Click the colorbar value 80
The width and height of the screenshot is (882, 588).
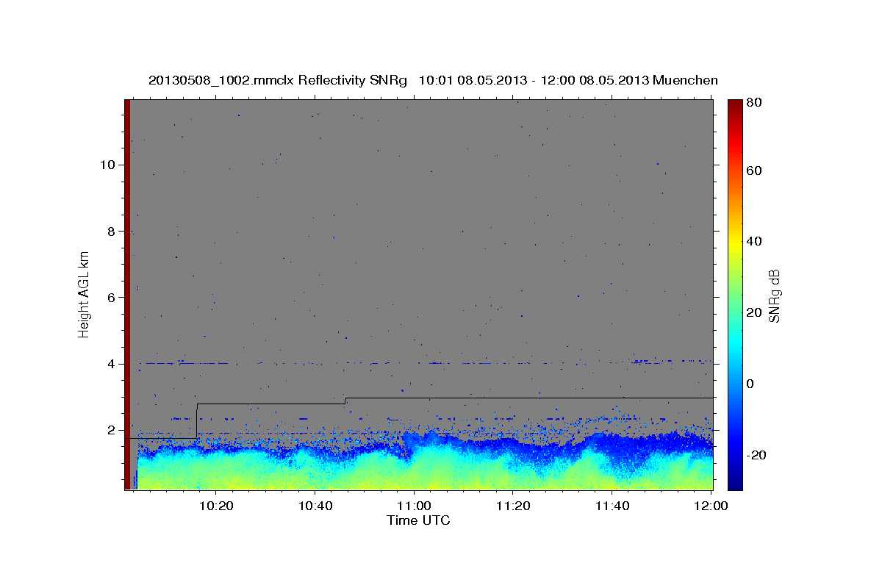point(753,103)
